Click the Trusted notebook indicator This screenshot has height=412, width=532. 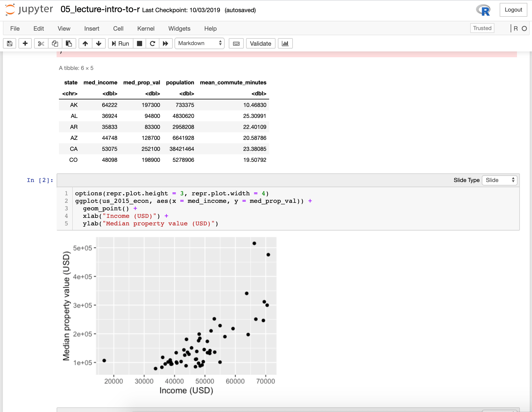coord(482,28)
